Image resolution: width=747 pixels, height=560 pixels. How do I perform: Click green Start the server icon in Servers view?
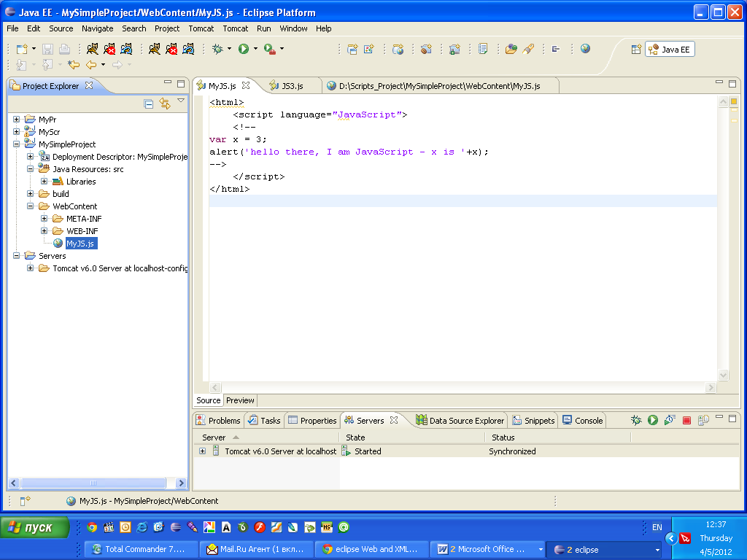point(653,420)
